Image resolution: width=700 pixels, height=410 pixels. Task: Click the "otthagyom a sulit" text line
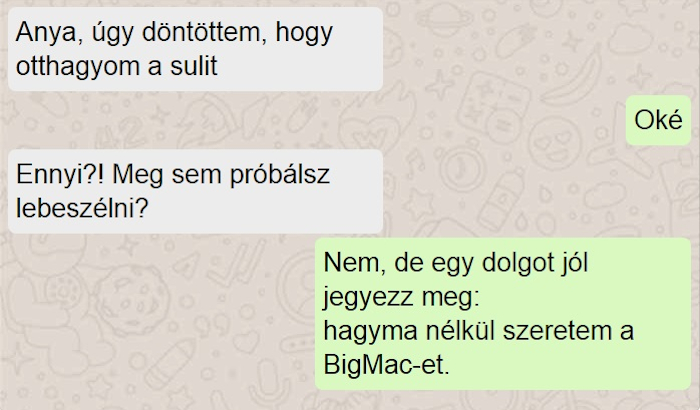117,66
